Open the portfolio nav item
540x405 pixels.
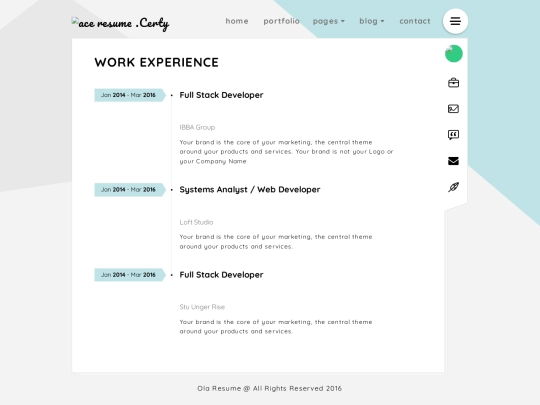coord(281,21)
